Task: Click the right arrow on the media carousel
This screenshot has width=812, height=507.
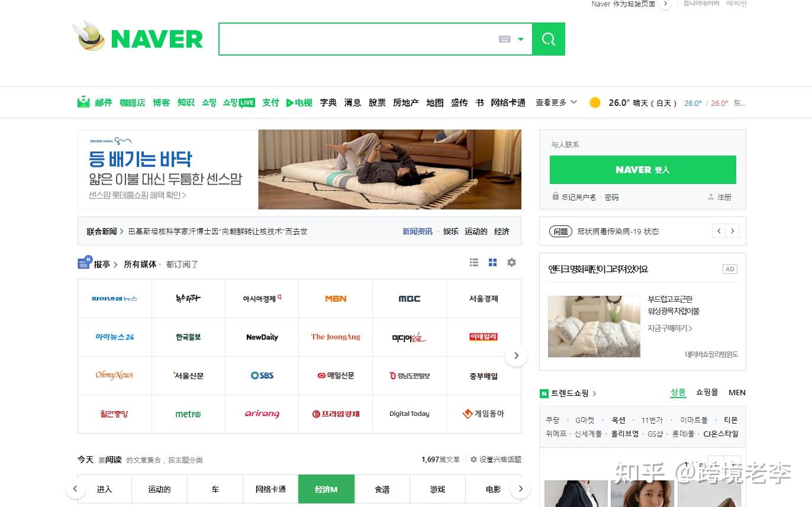Action: coord(516,355)
